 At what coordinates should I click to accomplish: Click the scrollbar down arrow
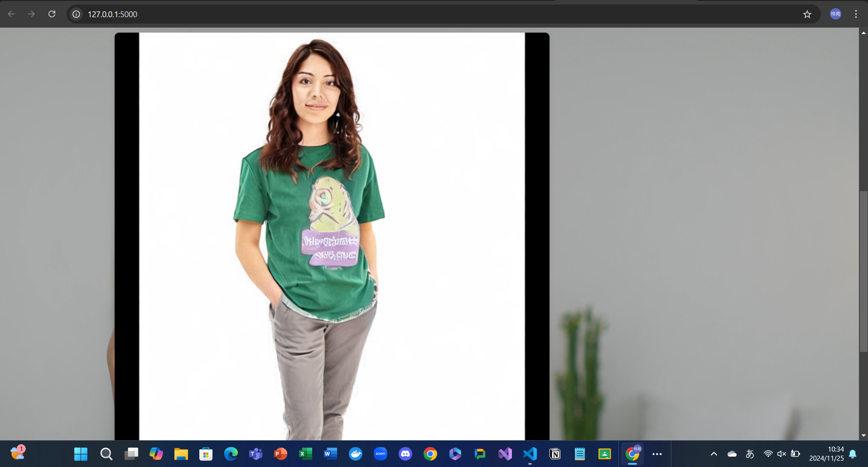coord(863,435)
